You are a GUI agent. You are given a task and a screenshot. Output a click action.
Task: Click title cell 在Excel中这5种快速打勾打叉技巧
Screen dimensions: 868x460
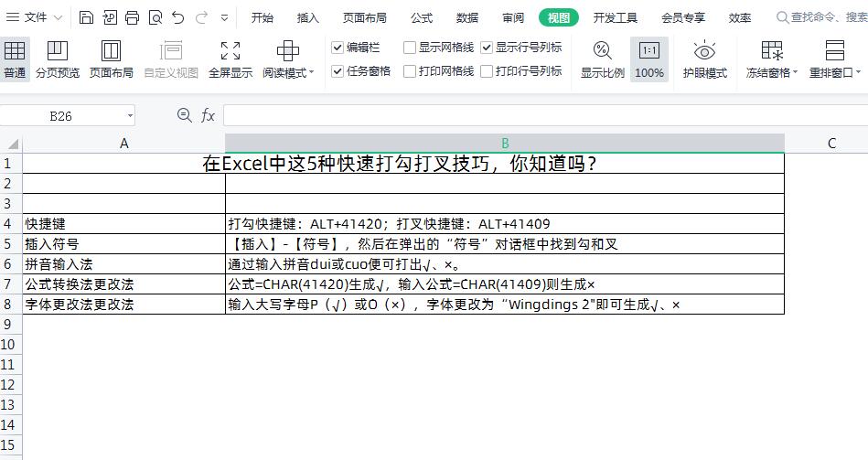point(403,164)
